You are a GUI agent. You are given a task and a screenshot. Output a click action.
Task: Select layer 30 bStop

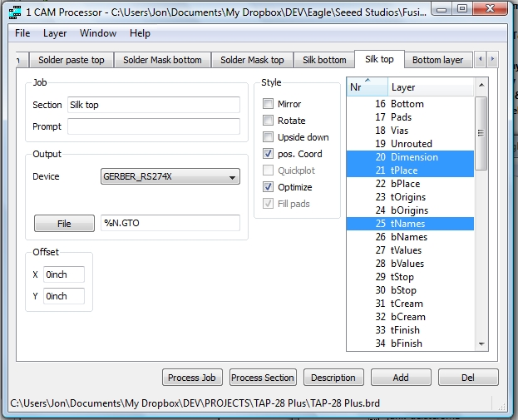410,290
